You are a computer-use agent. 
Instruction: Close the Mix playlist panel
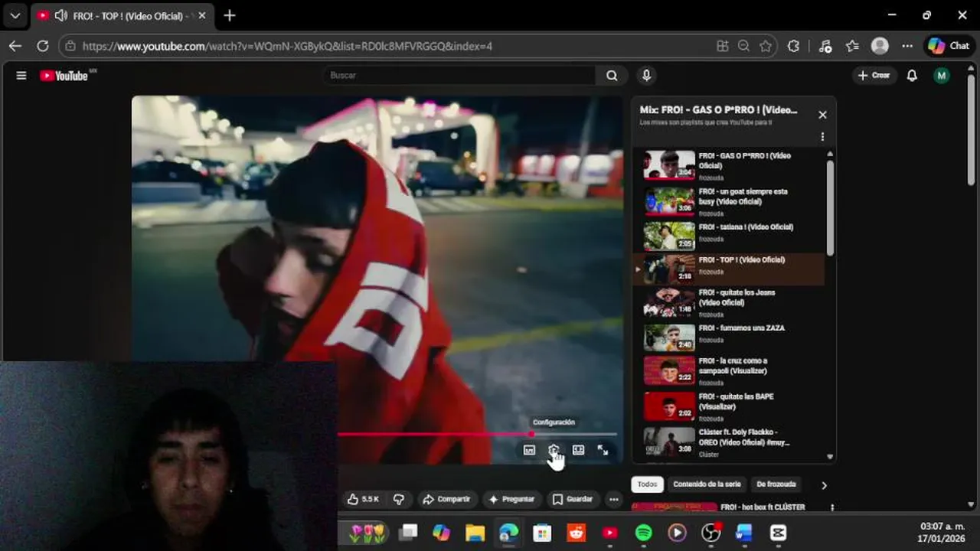(822, 115)
